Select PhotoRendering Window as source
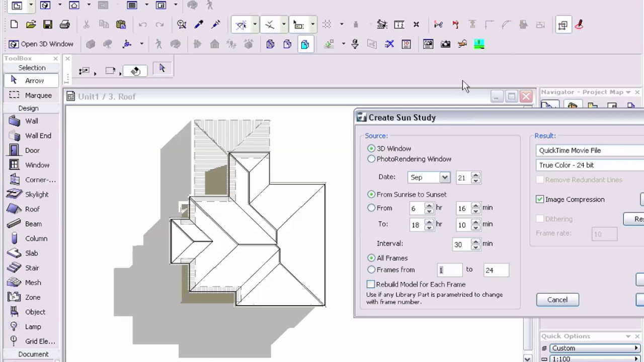Image resolution: width=644 pixels, height=362 pixels. [371, 159]
